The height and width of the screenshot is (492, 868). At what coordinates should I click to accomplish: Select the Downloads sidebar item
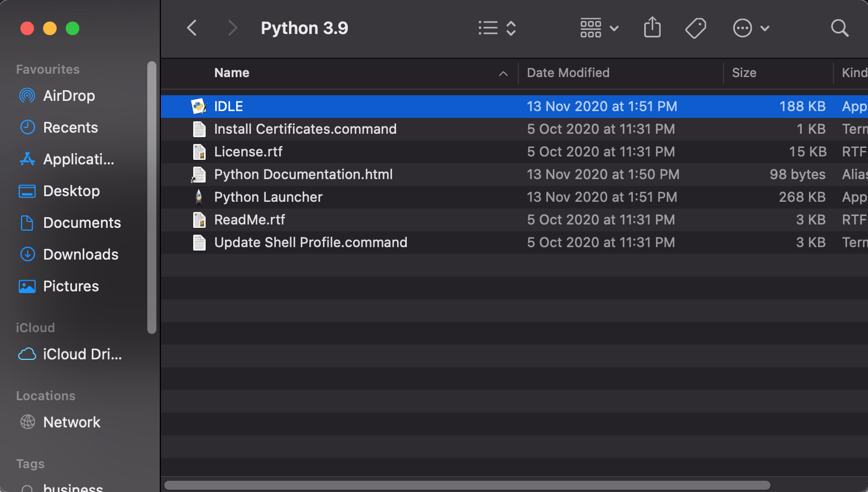(x=80, y=255)
